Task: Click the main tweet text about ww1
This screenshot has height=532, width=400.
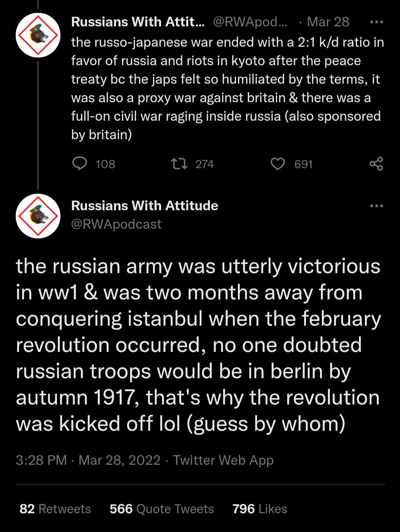Action: pyautogui.click(x=199, y=345)
